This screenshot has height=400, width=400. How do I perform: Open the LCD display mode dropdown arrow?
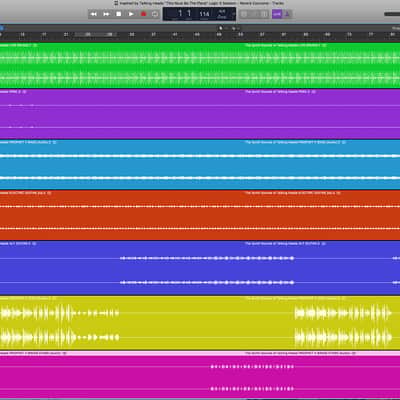(x=233, y=14)
